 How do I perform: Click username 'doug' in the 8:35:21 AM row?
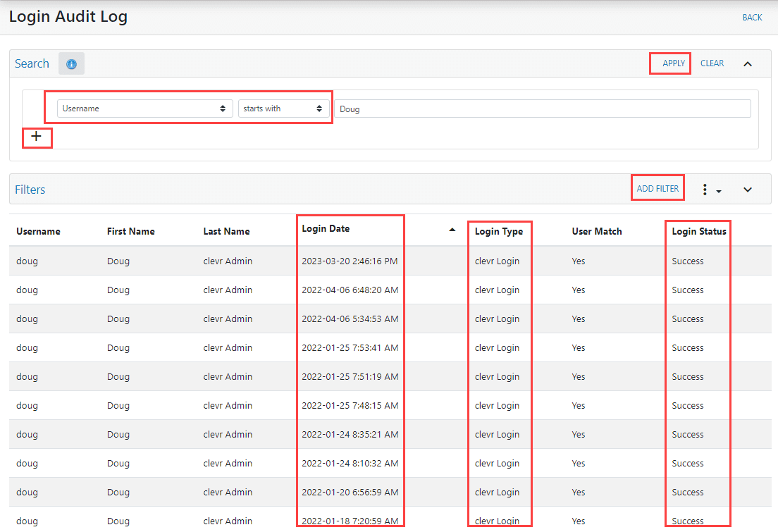[27, 435]
